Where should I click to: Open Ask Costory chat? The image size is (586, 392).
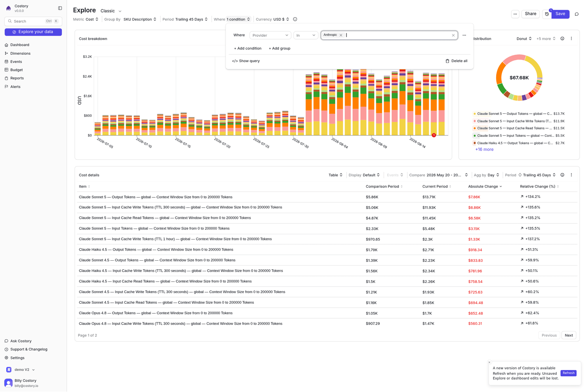click(x=21, y=341)
